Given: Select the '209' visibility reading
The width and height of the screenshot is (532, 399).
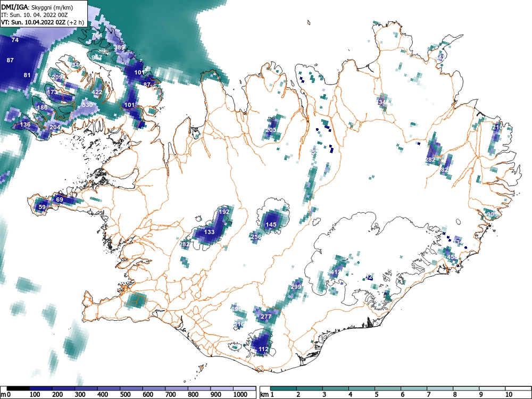Looking at the screenshot, I should click(57, 77).
